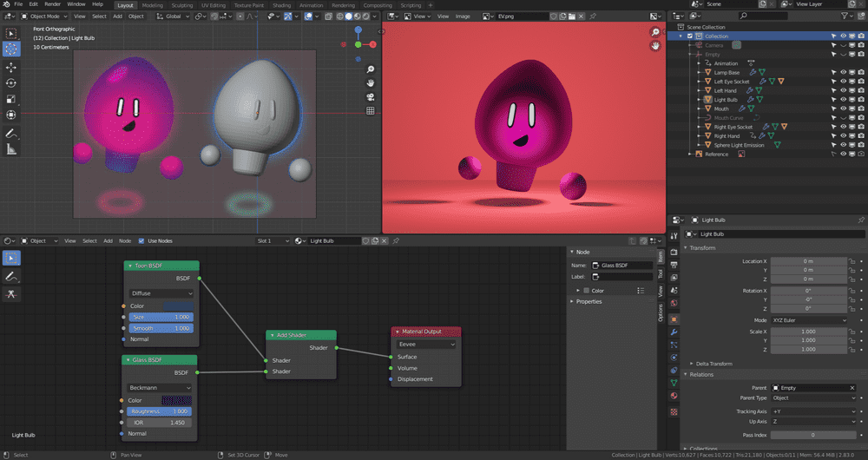Open the Physics properties tab

click(674, 357)
